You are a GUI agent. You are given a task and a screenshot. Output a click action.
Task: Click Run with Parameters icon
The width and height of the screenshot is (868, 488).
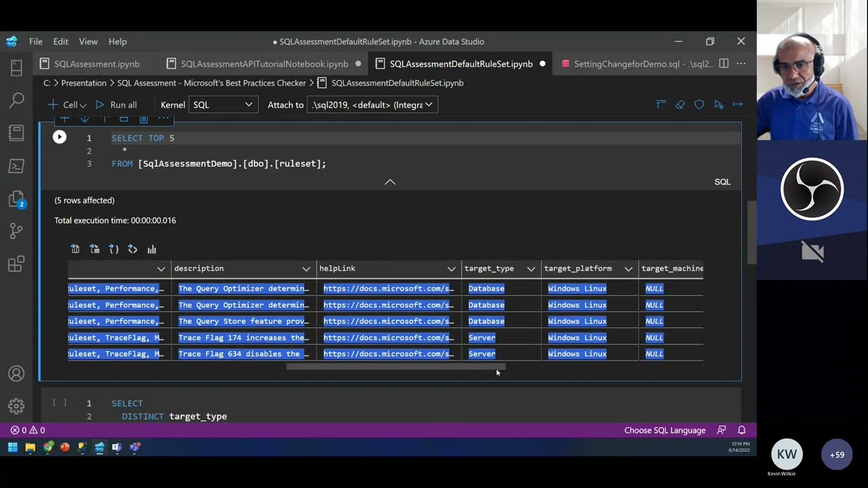point(719,104)
